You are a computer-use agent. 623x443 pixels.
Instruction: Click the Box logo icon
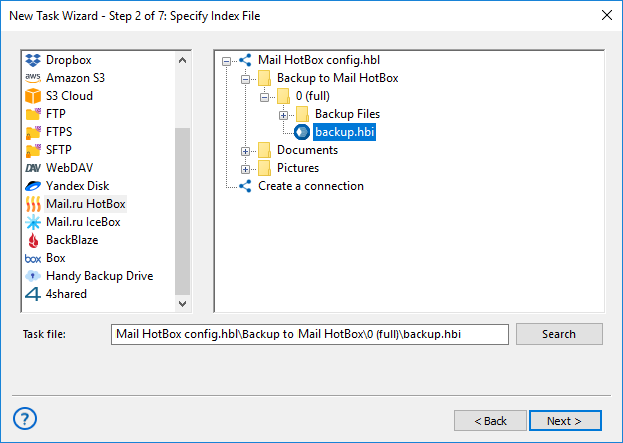(33, 259)
